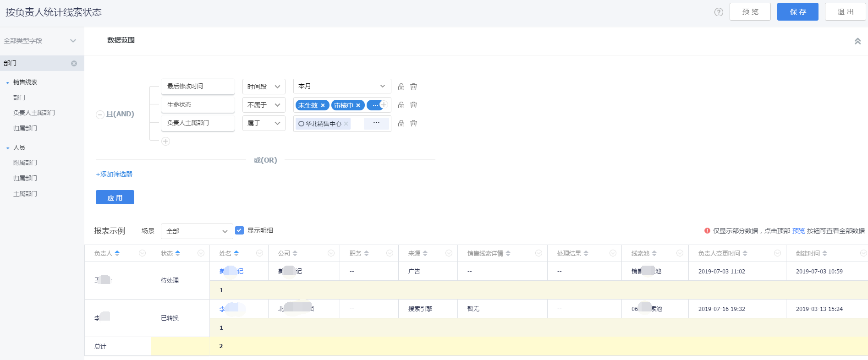Select 主属部门 under 人员
This screenshot has height=360, width=868.
(25, 194)
